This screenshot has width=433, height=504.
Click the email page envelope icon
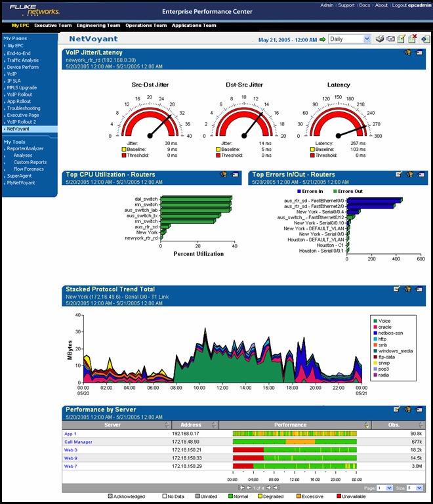pos(390,39)
